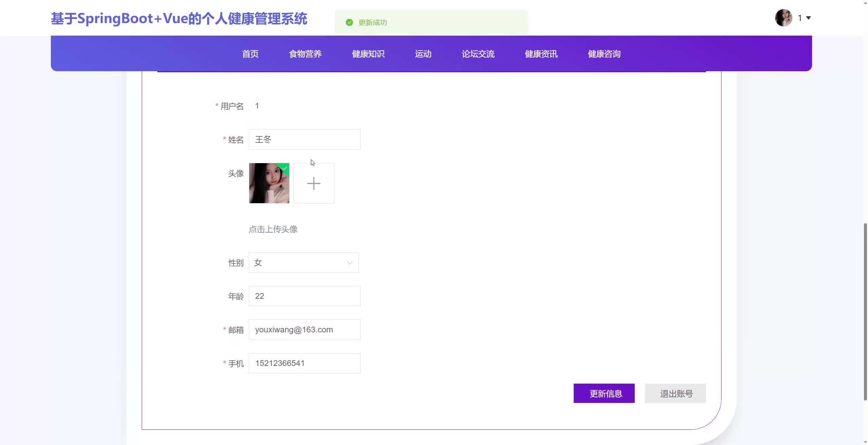Screen dimensions: 868x445
Task: Click the user avatar in header
Action: pyautogui.click(x=784, y=18)
